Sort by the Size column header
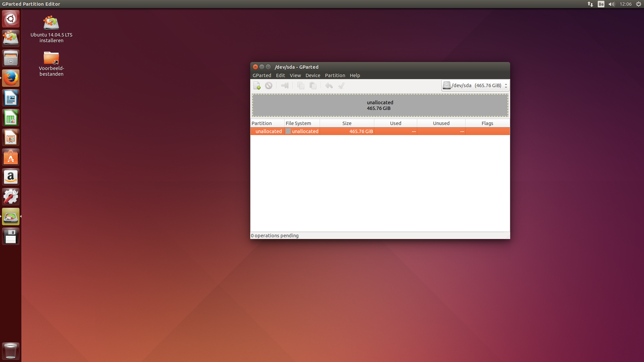Image resolution: width=644 pixels, height=362 pixels. tap(347, 123)
